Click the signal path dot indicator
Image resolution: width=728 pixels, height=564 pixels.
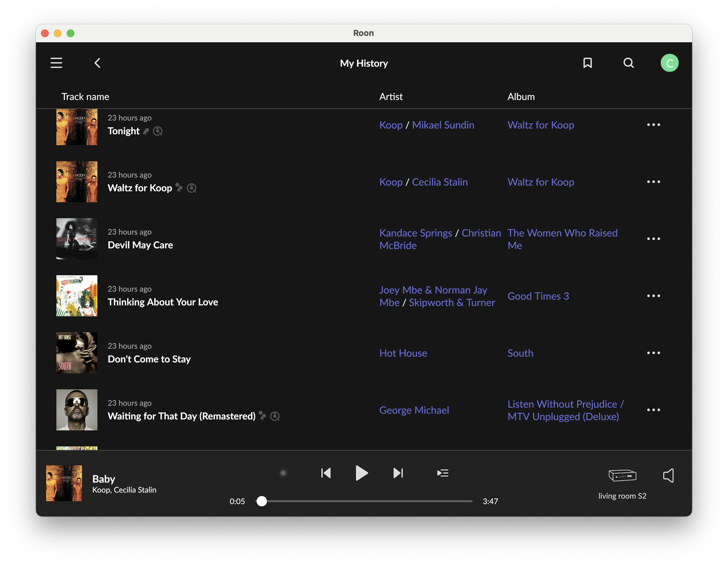point(283,473)
